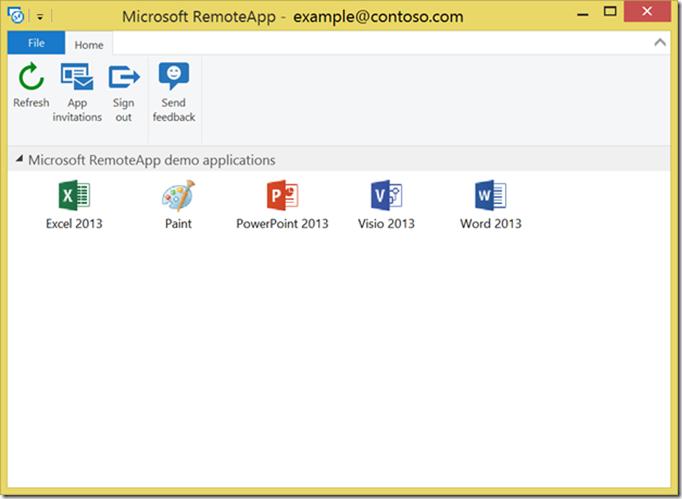Close the RemoteApp window

click(x=647, y=11)
